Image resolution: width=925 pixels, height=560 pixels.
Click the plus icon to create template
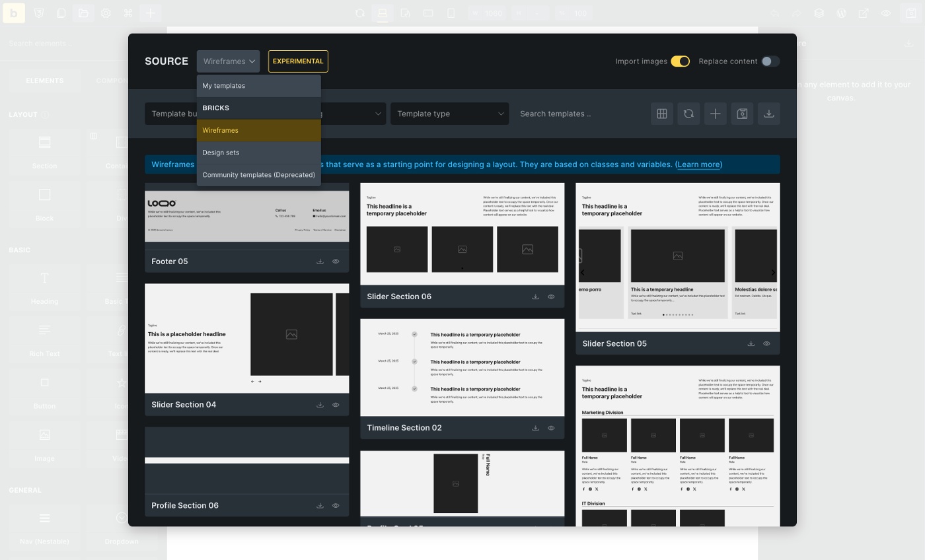coord(715,114)
